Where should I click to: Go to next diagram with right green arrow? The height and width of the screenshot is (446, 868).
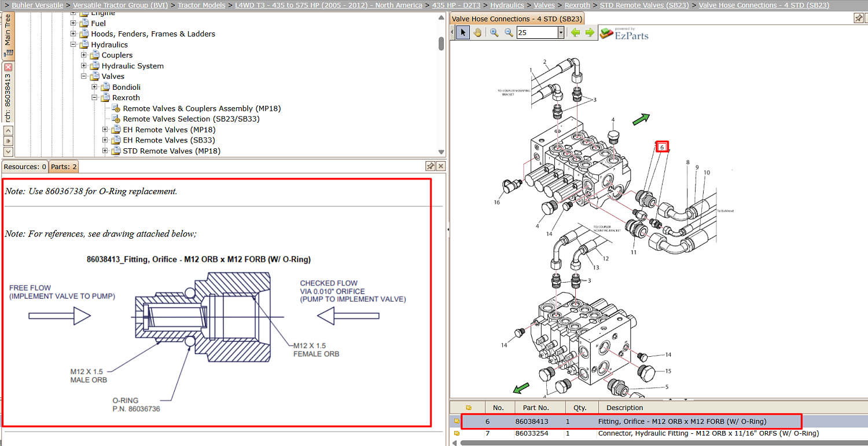(590, 32)
